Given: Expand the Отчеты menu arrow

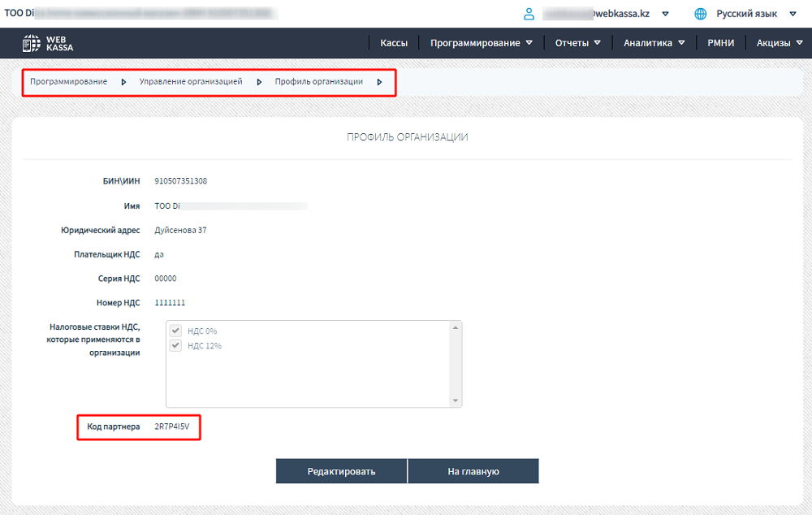Looking at the screenshot, I should (597, 42).
